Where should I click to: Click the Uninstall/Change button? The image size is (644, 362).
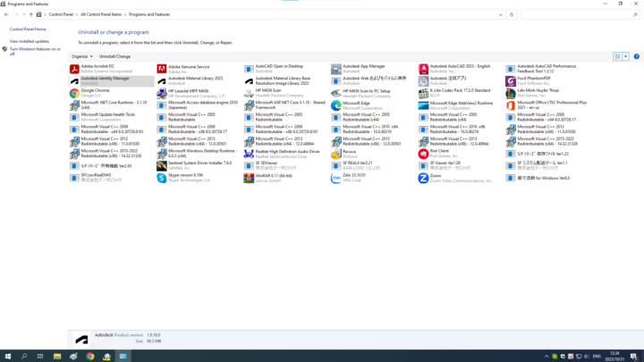coord(114,56)
